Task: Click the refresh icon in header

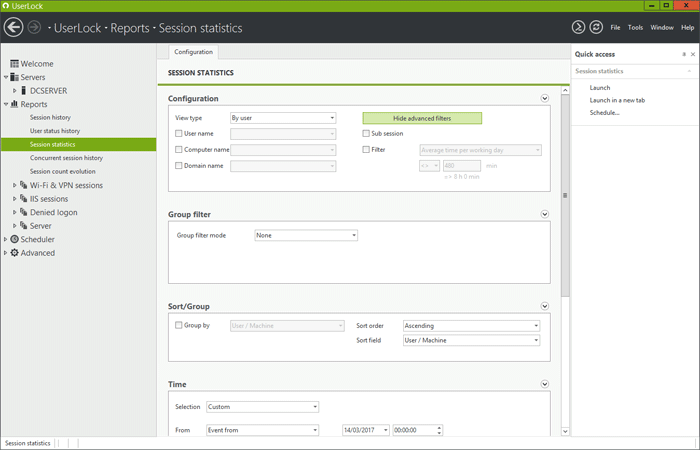Action: [x=596, y=27]
